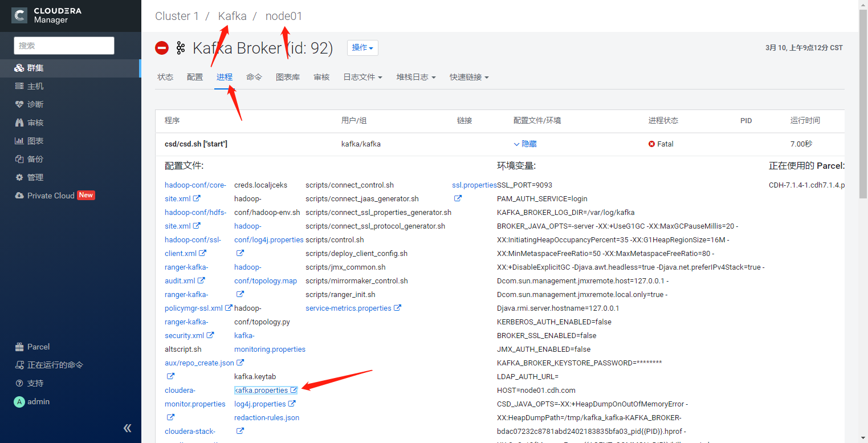This screenshot has width=868, height=443.
Task: Go to node01 breadcrumb
Action: click(284, 16)
